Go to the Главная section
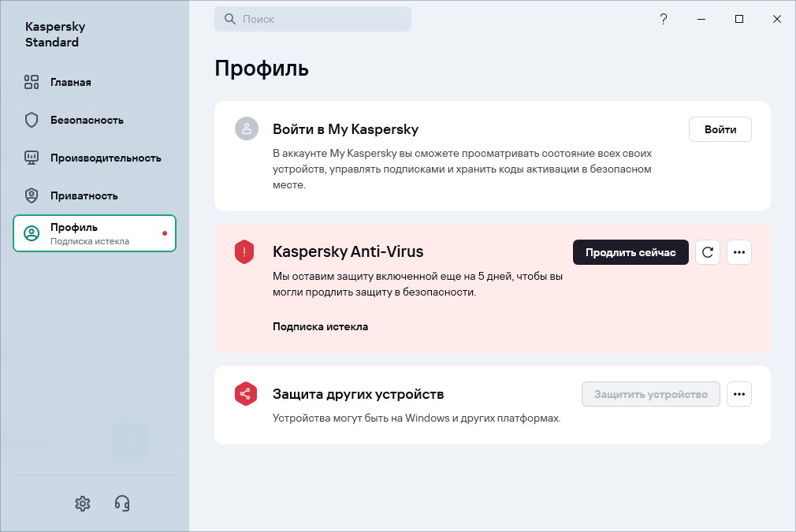 pyautogui.click(x=71, y=82)
